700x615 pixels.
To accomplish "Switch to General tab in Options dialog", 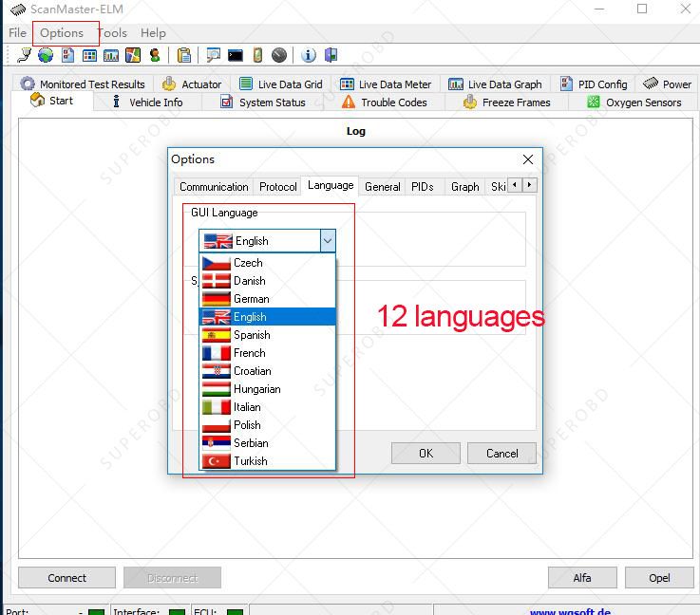I will click(x=383, y=187).
